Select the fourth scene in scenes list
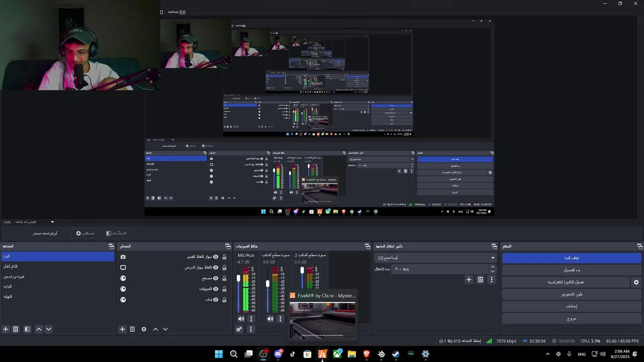 point(57,287)
